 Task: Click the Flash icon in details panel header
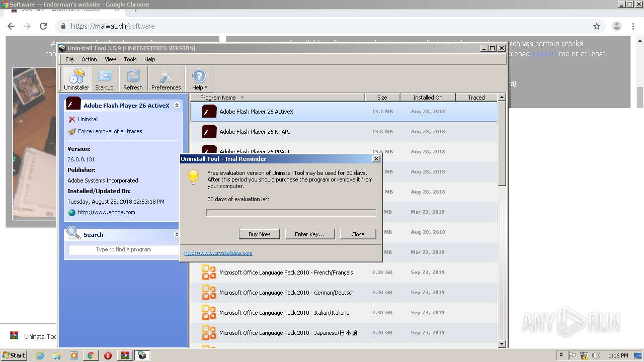73,104
